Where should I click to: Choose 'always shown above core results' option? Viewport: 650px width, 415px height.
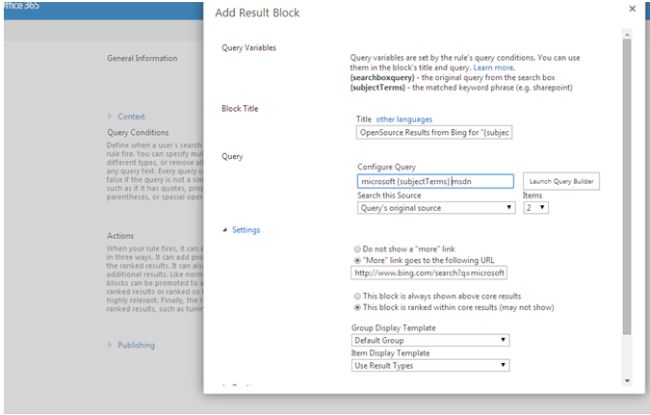(x=357, y=296)
